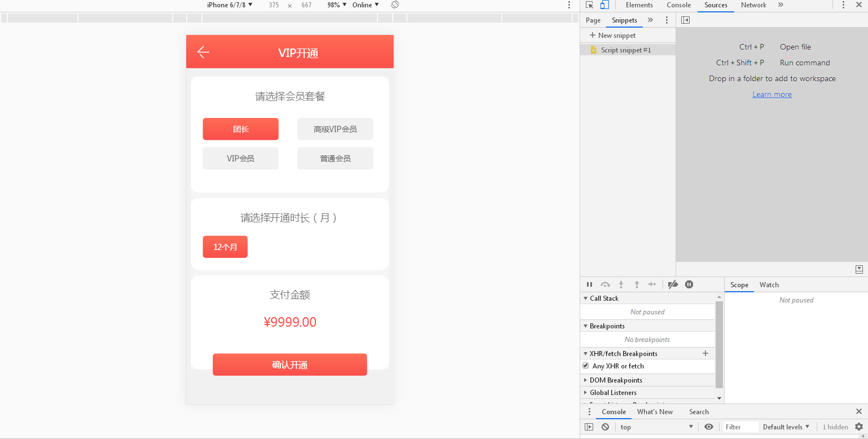This screenshot has width=868, height=439.
Task: Switch to the Network panel tab
Action: pyautogui.click(x=753, y=5)
